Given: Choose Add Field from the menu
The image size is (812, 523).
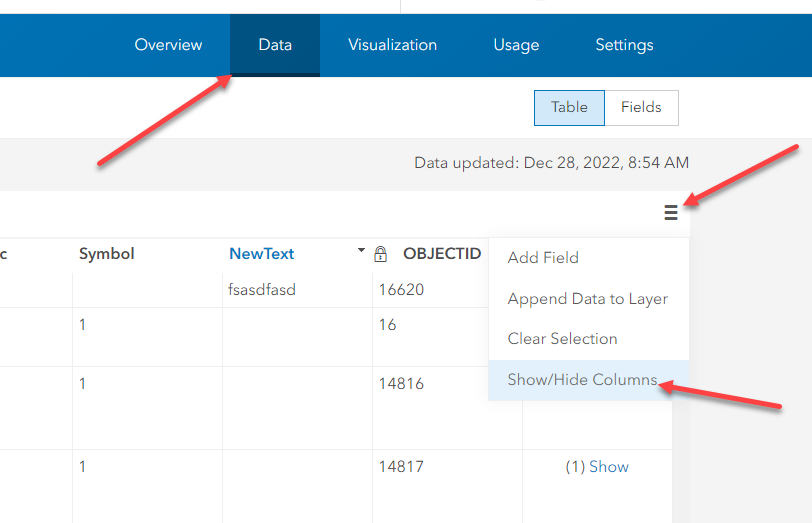Looking at the screenshot, I should (543, 258).
